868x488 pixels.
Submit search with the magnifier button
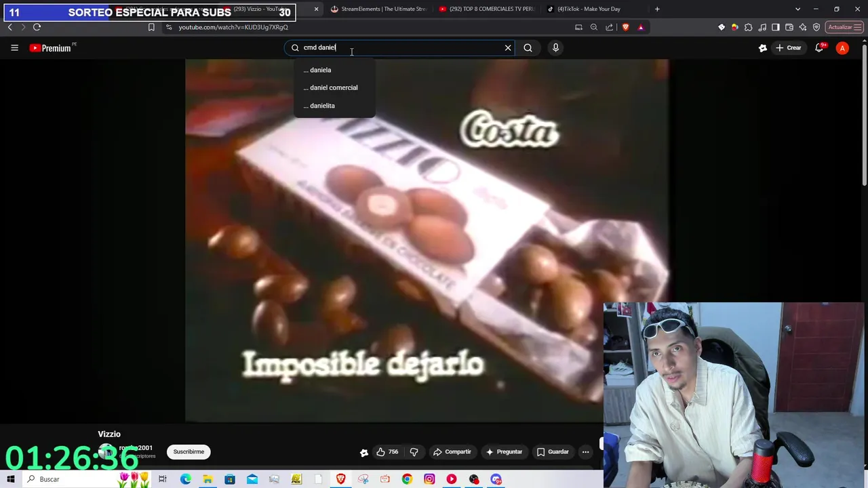528,47
